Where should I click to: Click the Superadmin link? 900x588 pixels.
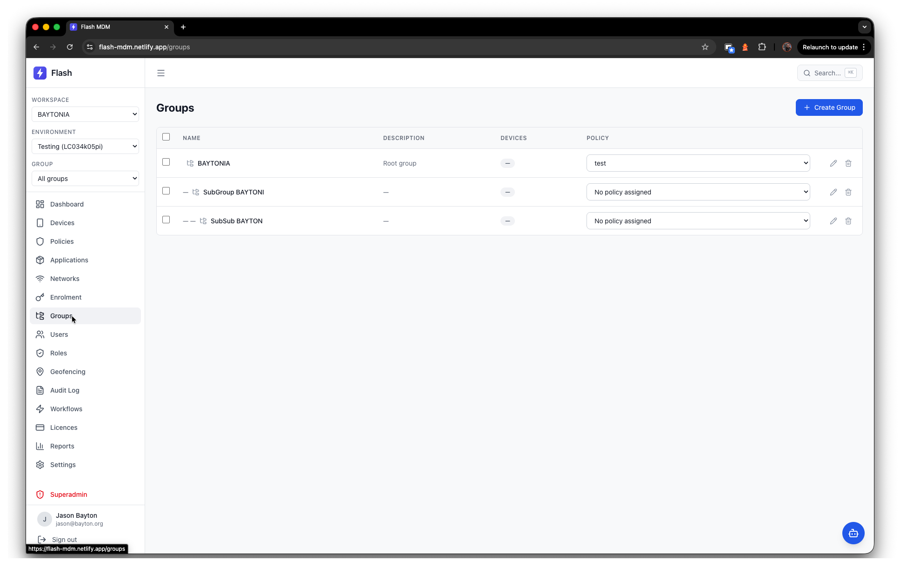[68, 494]
